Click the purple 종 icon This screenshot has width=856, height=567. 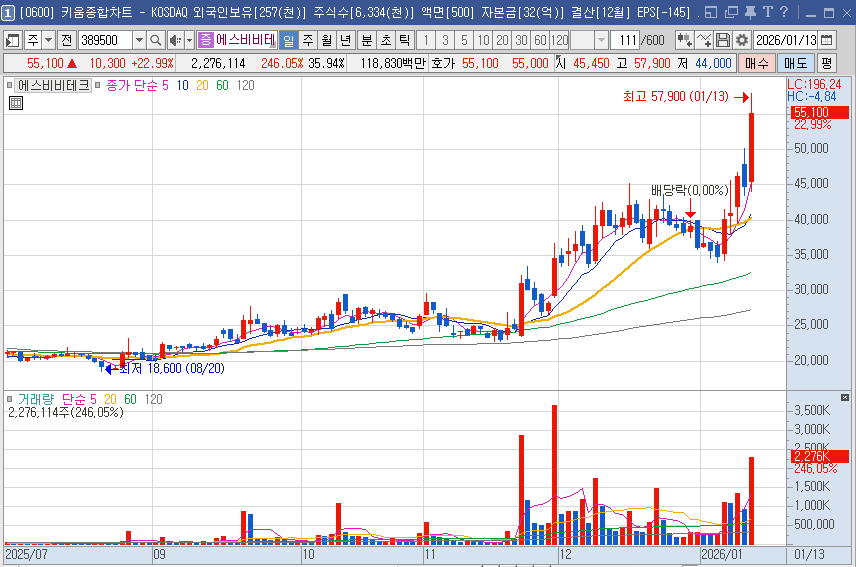coord(205,39)
